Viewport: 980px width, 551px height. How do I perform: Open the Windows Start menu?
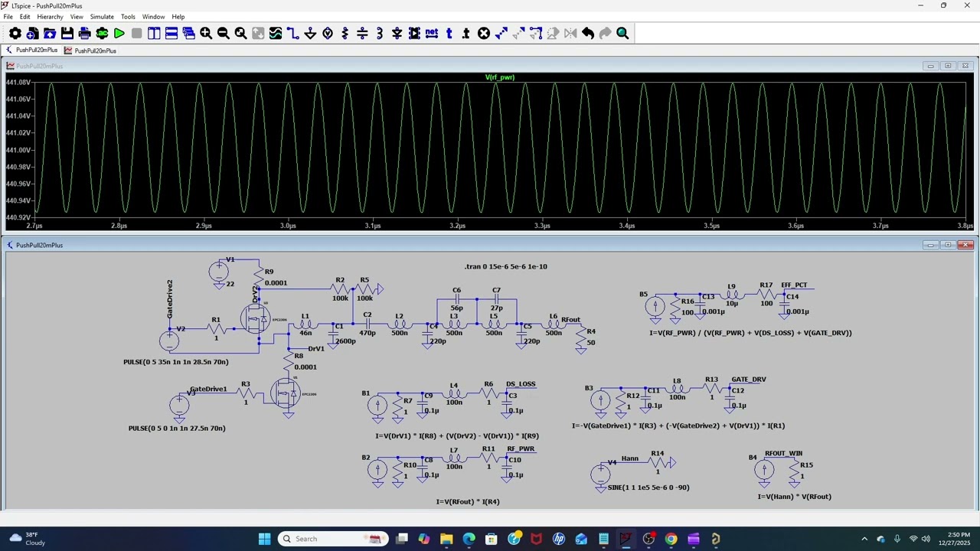[x=264, y=539]
